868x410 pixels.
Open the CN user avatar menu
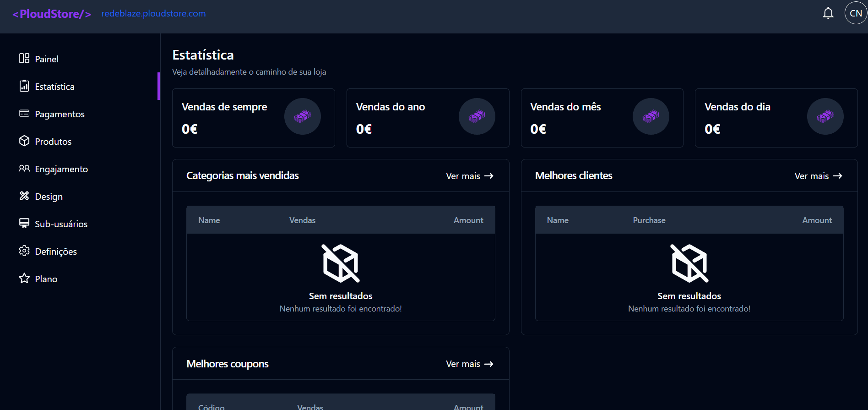coord(856,13)
